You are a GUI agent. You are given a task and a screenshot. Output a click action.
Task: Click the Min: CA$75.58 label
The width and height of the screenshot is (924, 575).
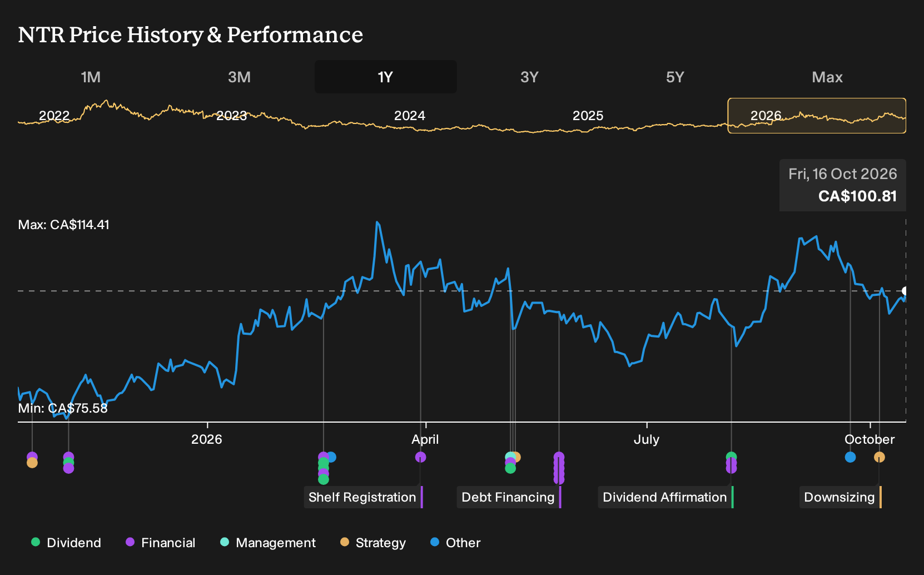[x=63, y=408]
